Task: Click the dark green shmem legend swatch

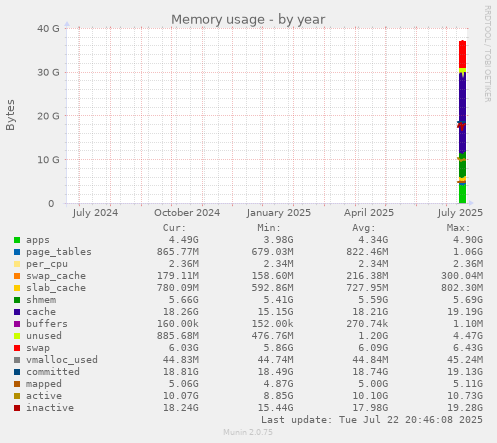Action: (x=17, y=300)
